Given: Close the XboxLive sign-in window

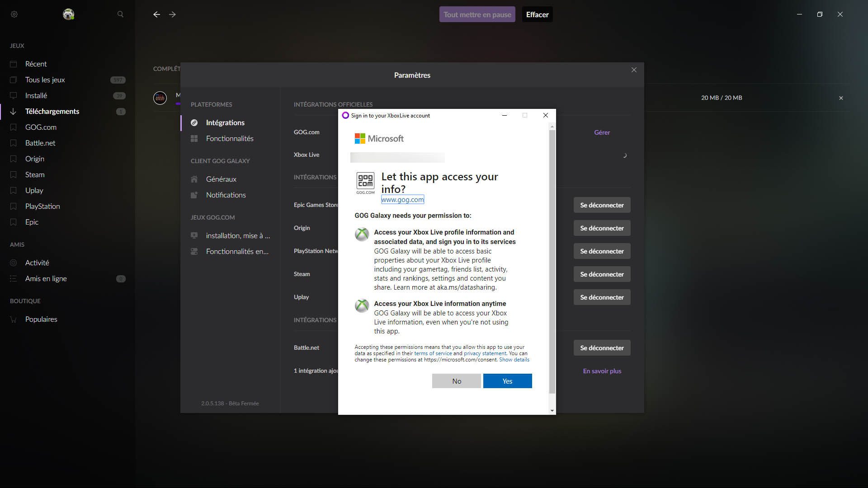Looking at the screenshot, I should pyautogui.click(x=546, y=115).
